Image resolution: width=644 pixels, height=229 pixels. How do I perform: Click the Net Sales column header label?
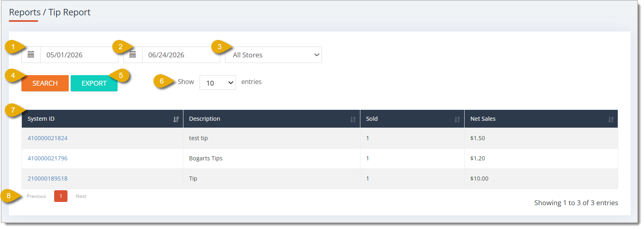pos(483,119)
